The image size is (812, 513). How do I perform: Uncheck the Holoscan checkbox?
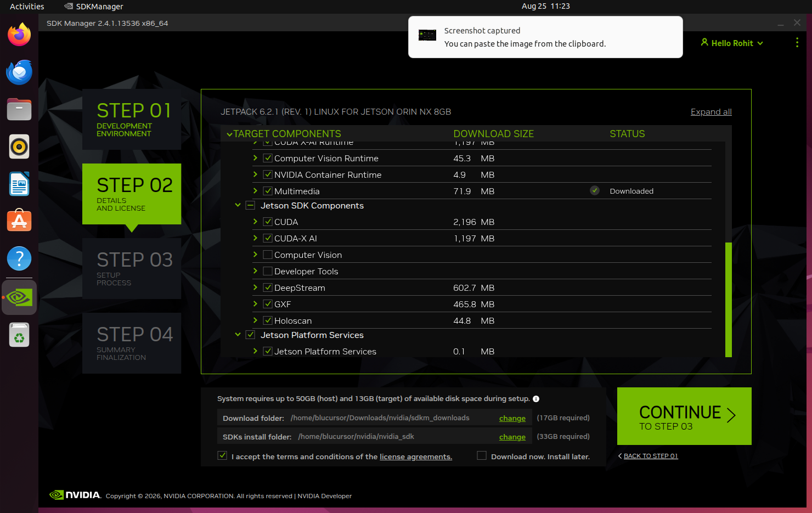click(268, 320)
